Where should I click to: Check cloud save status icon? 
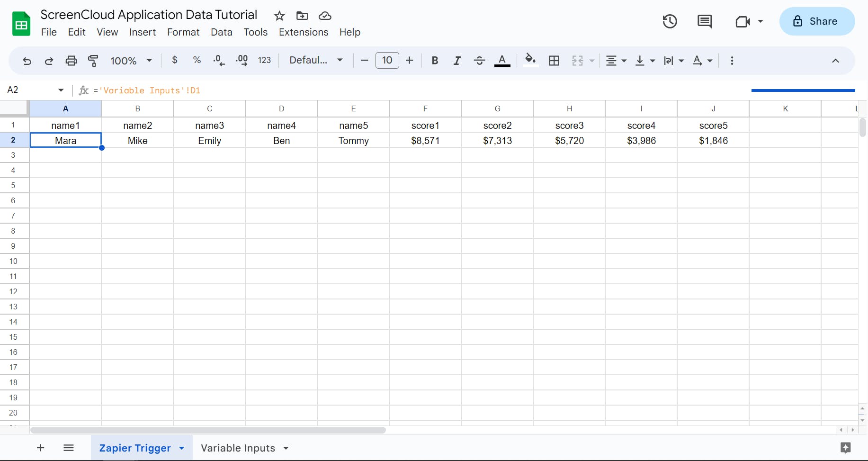[325, 16]
